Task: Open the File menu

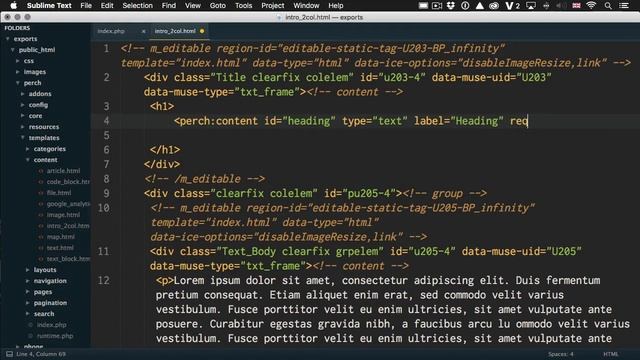Action: 86,5
